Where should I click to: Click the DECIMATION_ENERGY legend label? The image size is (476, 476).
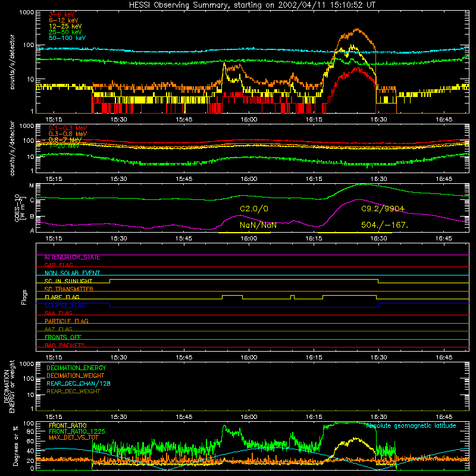coord(76,368)
